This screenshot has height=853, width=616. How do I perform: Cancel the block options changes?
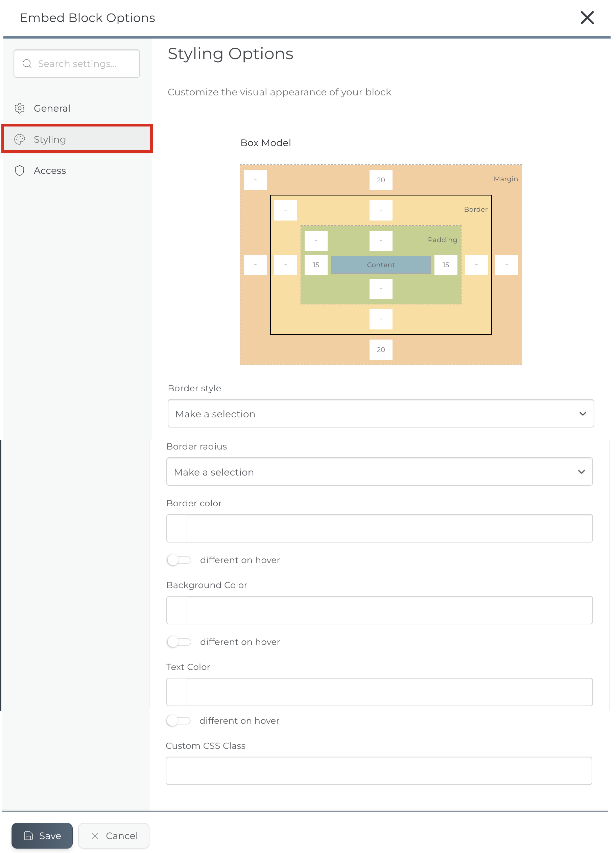(x=114, y=836)
